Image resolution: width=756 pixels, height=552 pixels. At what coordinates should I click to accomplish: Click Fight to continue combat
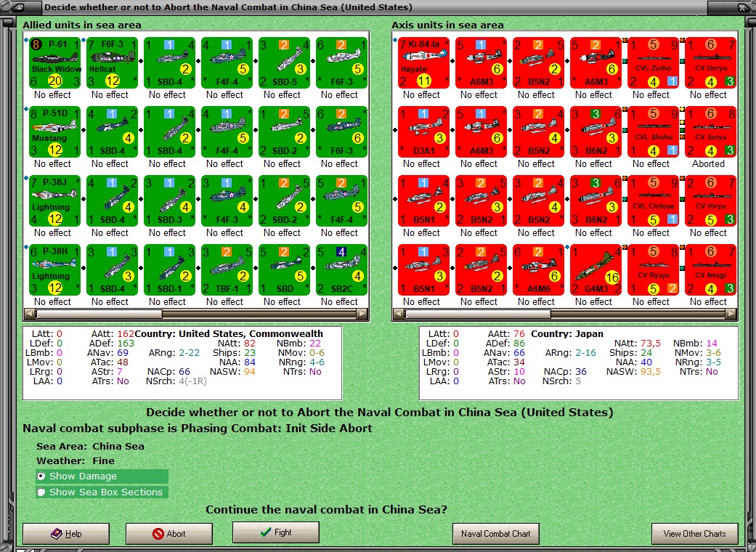coord(276,532)
